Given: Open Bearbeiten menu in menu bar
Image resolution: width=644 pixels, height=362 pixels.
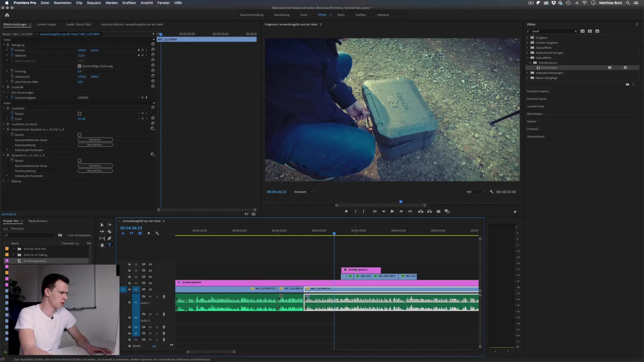Looking at the screenshot, I should 62,3.
